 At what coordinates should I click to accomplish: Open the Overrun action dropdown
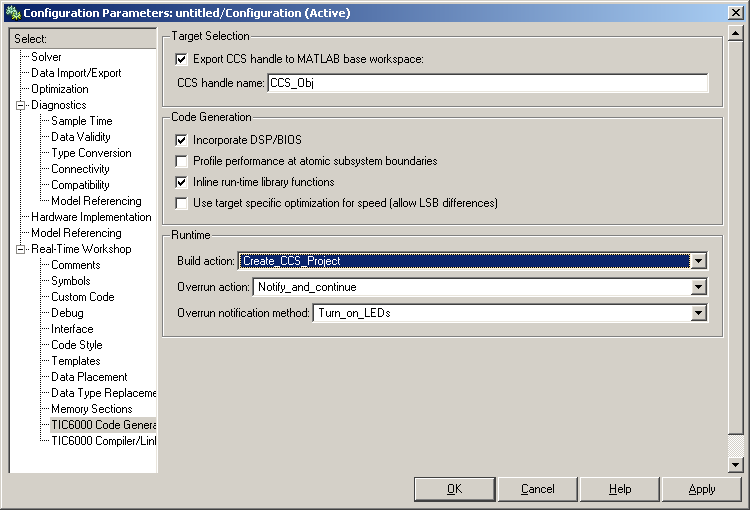(x=698, y=287)
